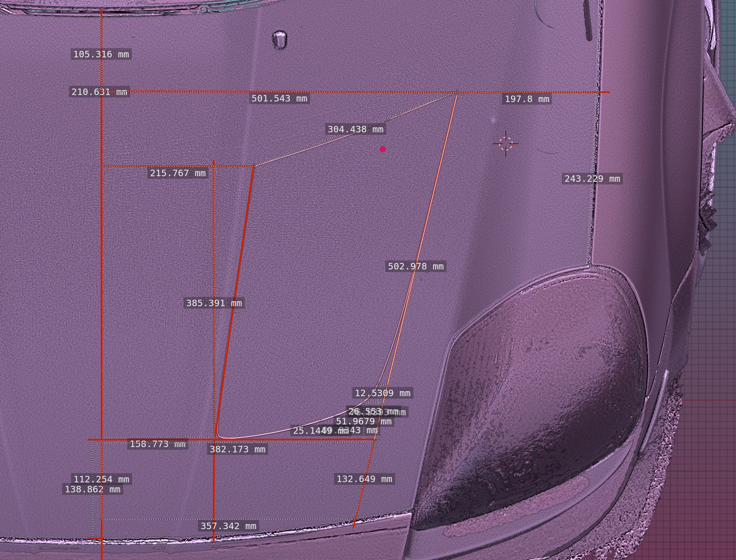This screenshot has width=736, height=560.
Task: Click the small hood washer nozzle
Action: pyautogui.click(x=279, y=39)
